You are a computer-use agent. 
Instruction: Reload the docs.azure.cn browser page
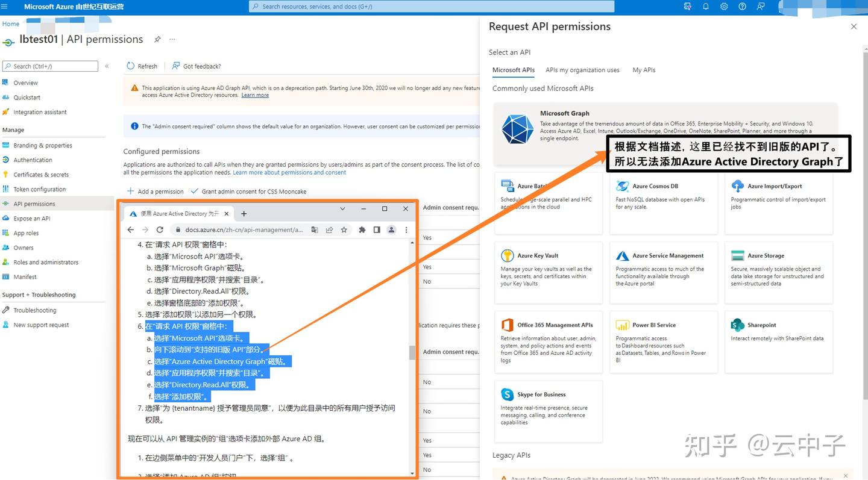[x=160, y=229]
